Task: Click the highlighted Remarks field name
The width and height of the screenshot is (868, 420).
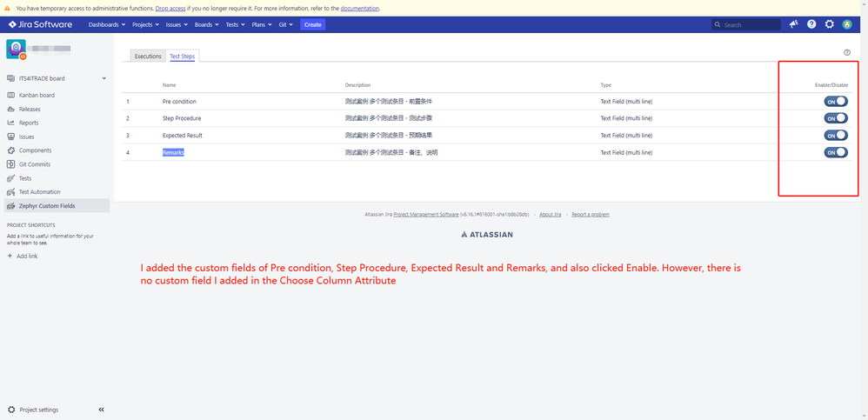Action: coord(173,152)
